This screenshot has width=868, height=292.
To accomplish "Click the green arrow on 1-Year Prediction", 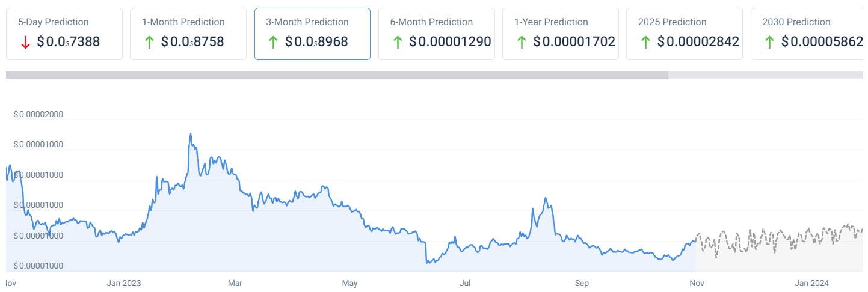I will coord(521,42).
